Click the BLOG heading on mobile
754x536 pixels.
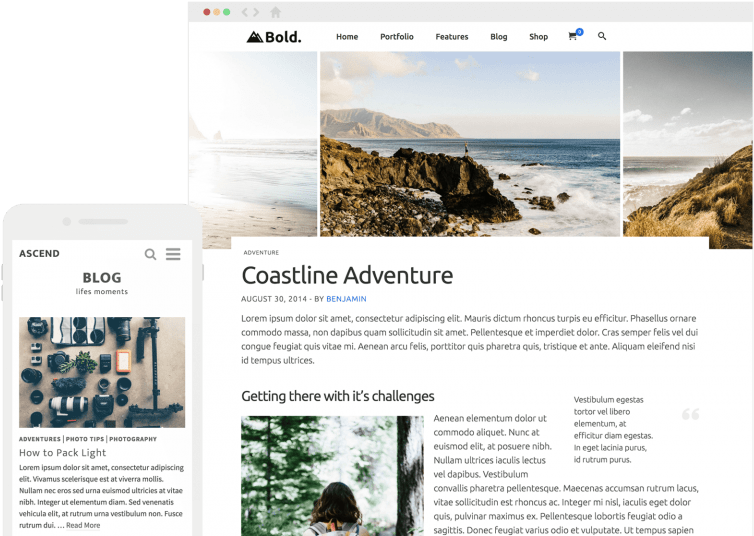pos(102,277)
